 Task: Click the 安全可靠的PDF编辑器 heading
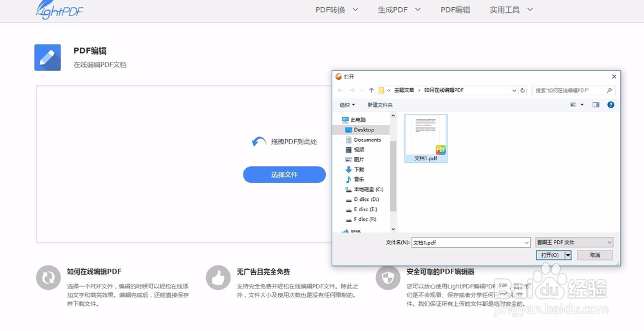[x=440, y=272]
